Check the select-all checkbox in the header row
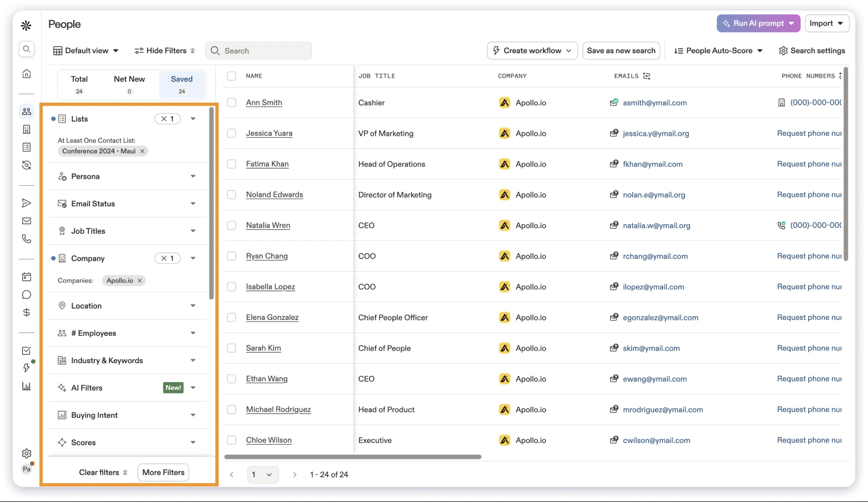Screen dimensions: 868x502 pyautogui.click(x=231, y=76)
